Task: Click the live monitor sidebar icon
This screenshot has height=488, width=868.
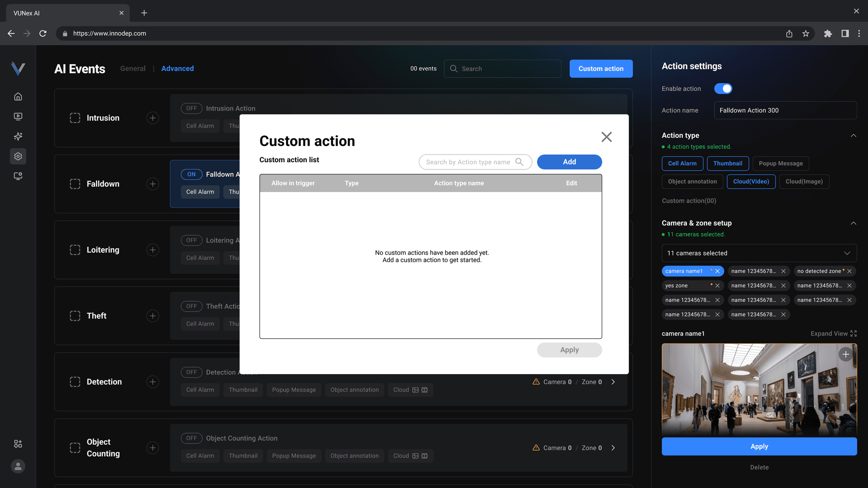Action: (18, 117)
